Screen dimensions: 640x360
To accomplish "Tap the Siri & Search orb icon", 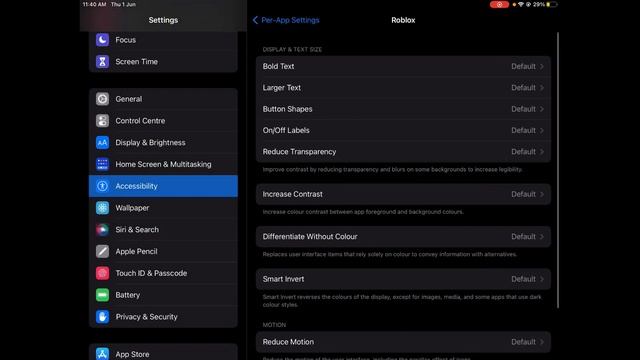I will (102, 229).
